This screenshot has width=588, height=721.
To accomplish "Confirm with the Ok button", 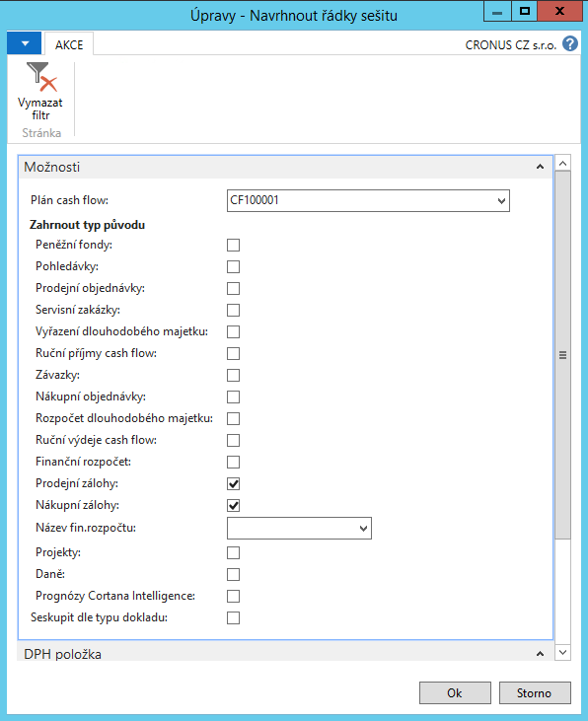I will coord(455,693).
